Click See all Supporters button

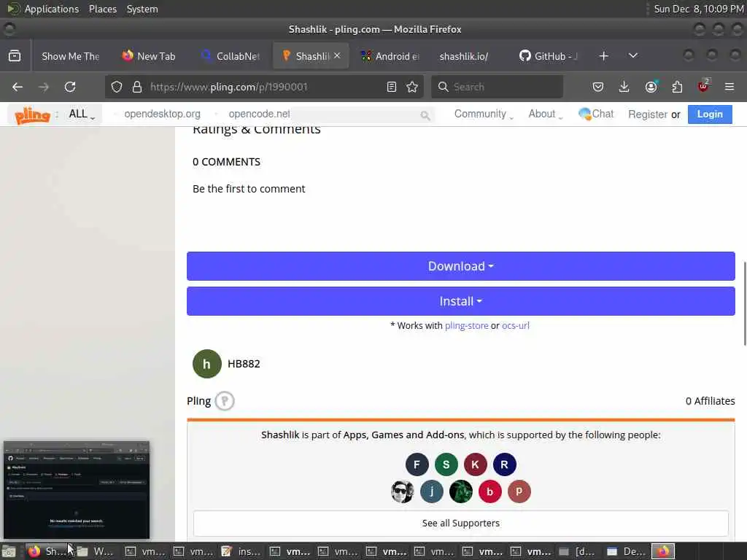click(x=461, y=523)
